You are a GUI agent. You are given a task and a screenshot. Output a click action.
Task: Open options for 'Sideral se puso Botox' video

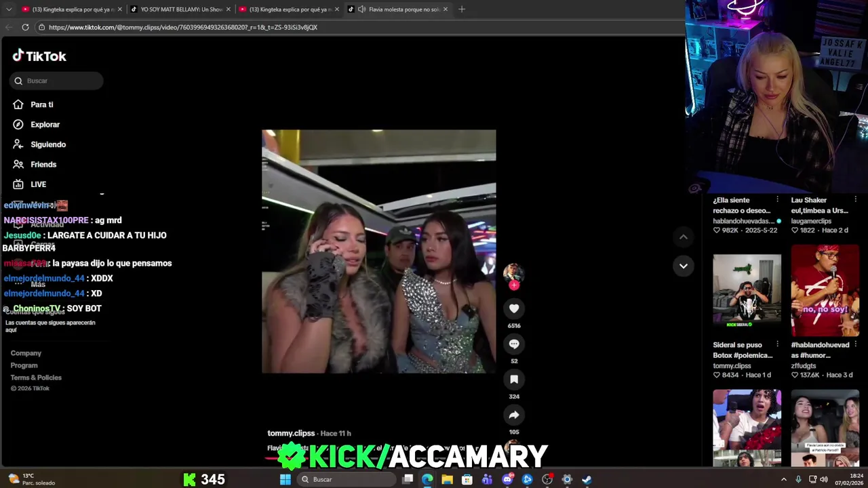point(777,344)
